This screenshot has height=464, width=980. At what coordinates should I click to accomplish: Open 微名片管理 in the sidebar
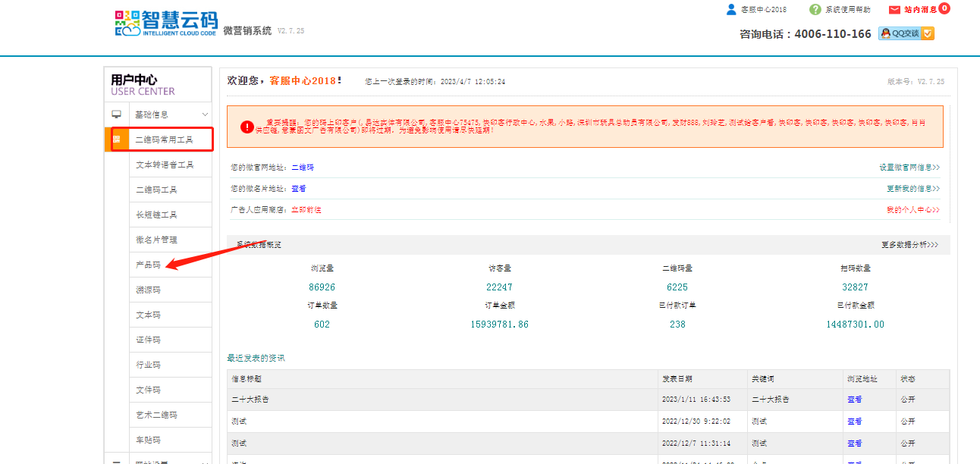pyautogui.click(x=156, y=240)
